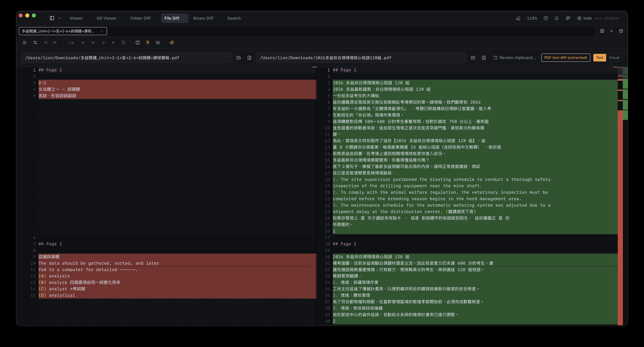The height and width of the screenshot is (347, 644).
Task: Click left pane line '## Page 2'
Action: 50,244
